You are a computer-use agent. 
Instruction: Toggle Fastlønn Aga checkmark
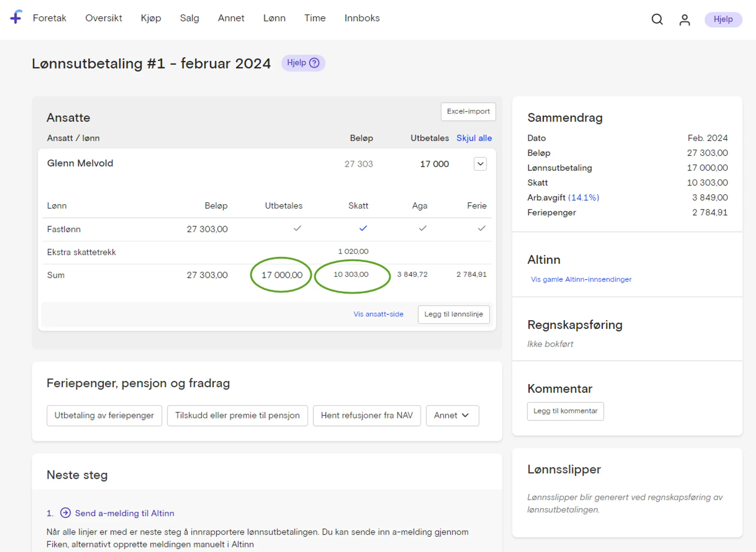pos(422,228)
